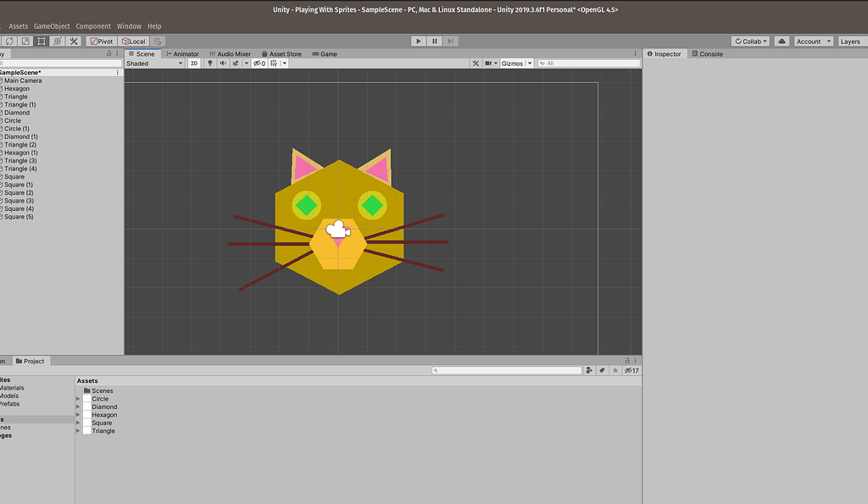Image resolution: width=868 pixels, height=504 pixels.
Task: Select the Scale tool
Action: (x=25, y=41)
